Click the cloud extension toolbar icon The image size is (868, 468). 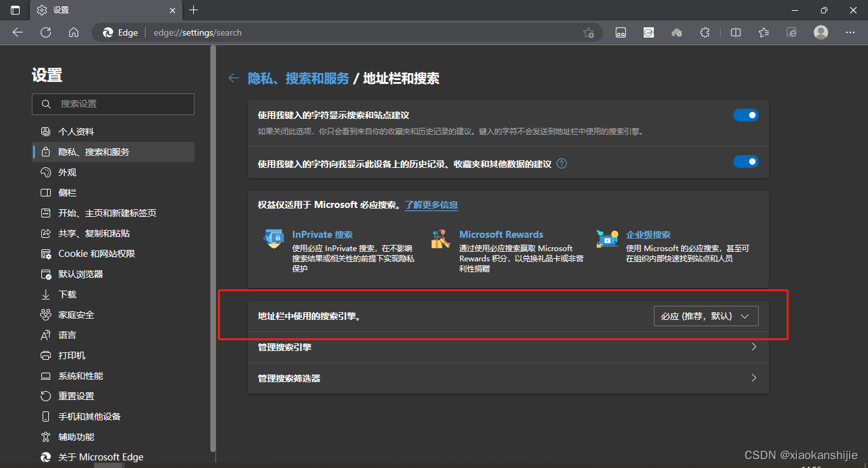[677, 32]
